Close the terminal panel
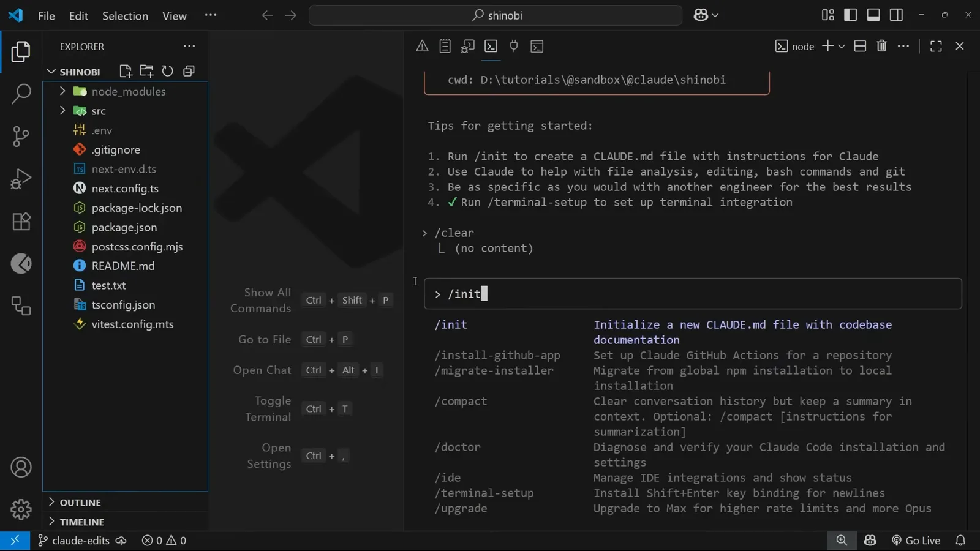 coord(960,47)
